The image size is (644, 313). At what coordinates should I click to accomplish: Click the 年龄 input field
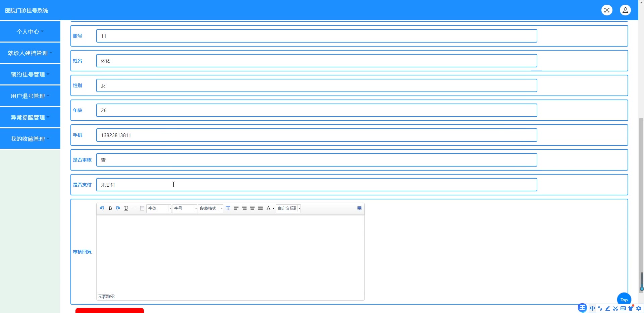317,110
